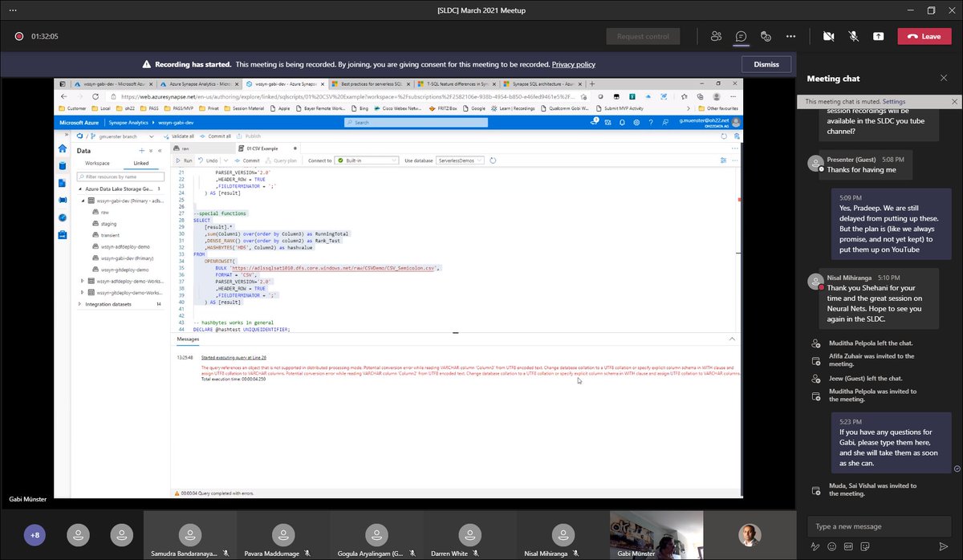963x560 pixels.
Task: Send the chat message
Action: pos(944,546)
